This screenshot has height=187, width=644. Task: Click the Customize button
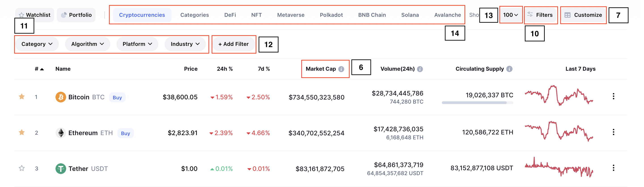tap(583, 15)
